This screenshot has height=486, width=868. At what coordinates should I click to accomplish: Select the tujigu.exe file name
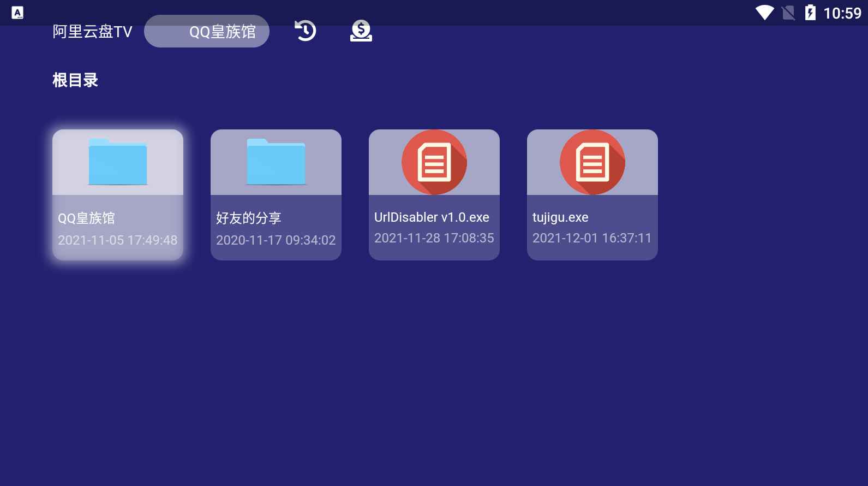click(x=560, y=217)
